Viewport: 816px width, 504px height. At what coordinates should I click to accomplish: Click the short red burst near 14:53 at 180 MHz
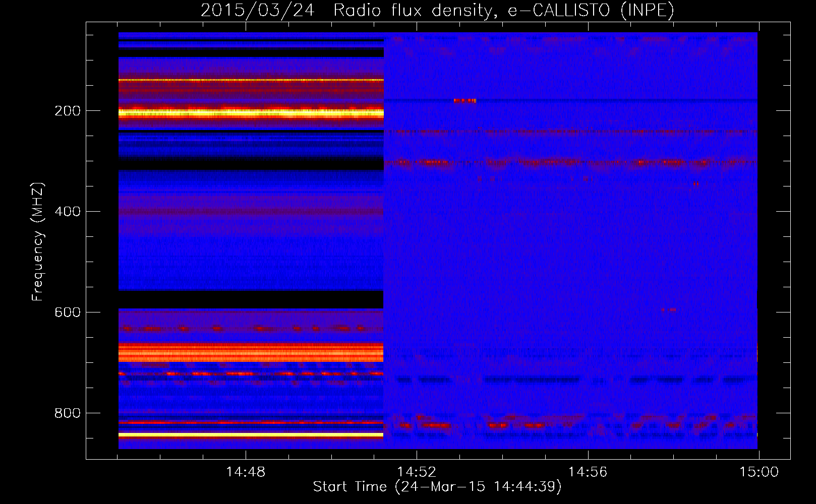pyautogui.click(x=464, y=100)
